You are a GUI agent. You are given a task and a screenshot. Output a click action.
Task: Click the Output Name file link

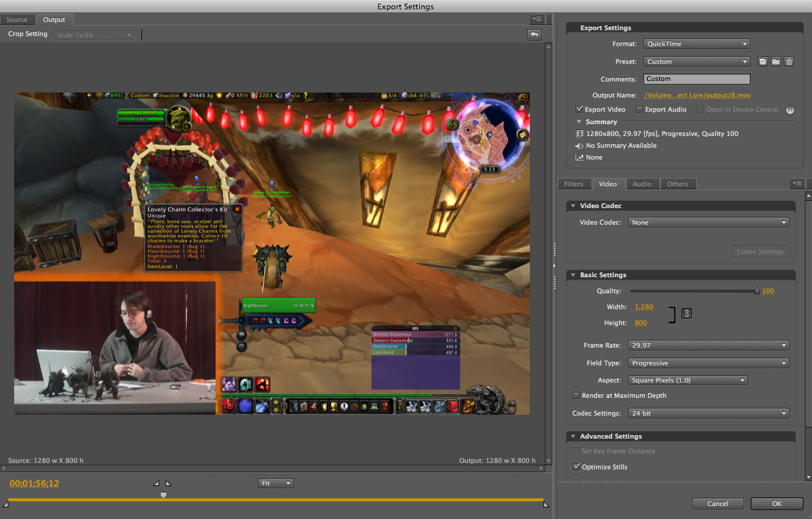tap(697, 95)
